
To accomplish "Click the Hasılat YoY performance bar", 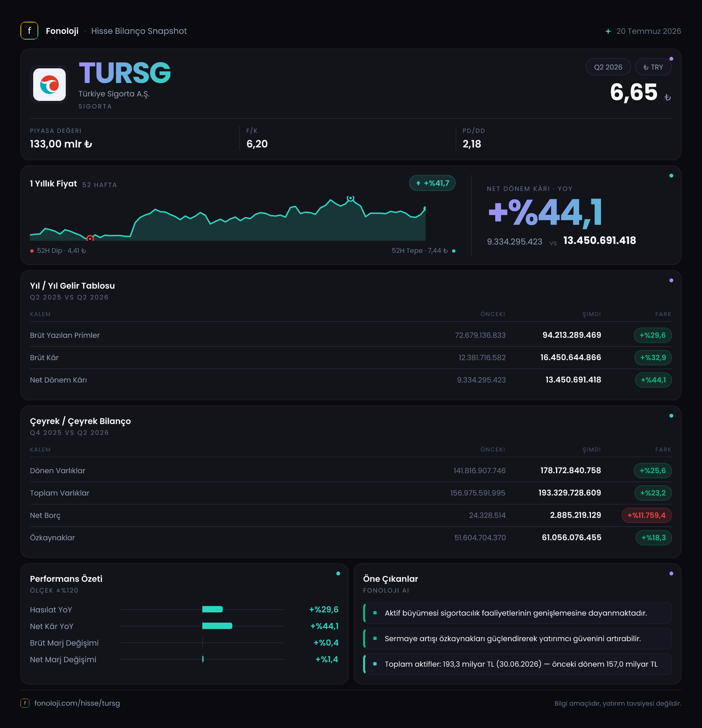I will 212,609.
